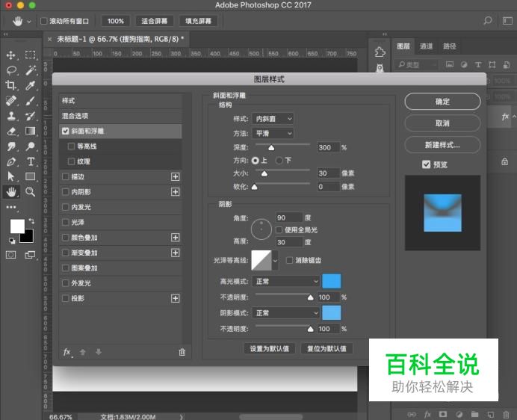Open 阴影模式 blend mode dropdown

pos(286,313)
